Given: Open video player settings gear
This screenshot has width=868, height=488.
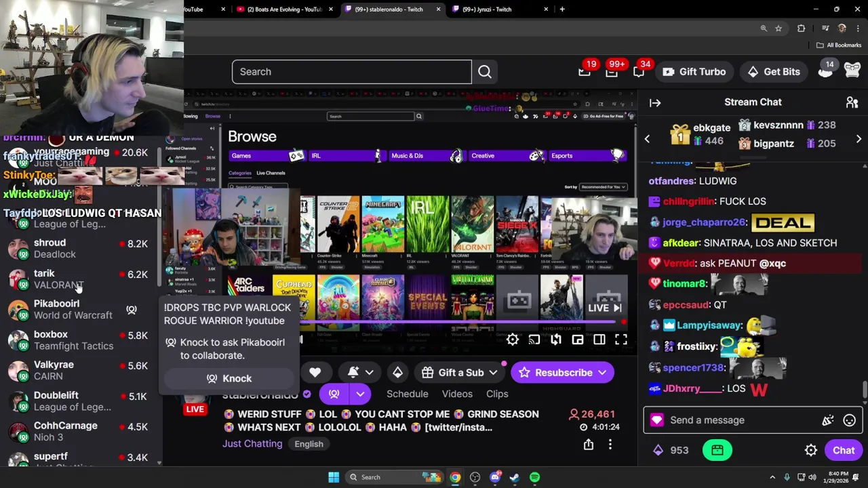Looking at the screenshot, I should click(x=513, y=340).
